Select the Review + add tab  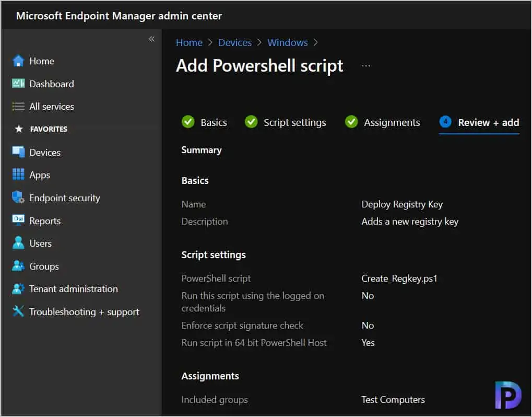(479, 122)
